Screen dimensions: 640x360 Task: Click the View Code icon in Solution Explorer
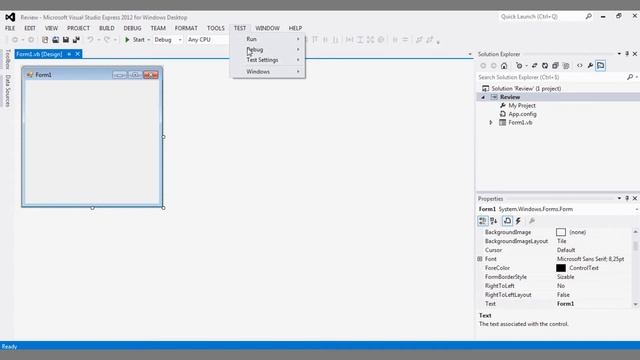(580, 66)
